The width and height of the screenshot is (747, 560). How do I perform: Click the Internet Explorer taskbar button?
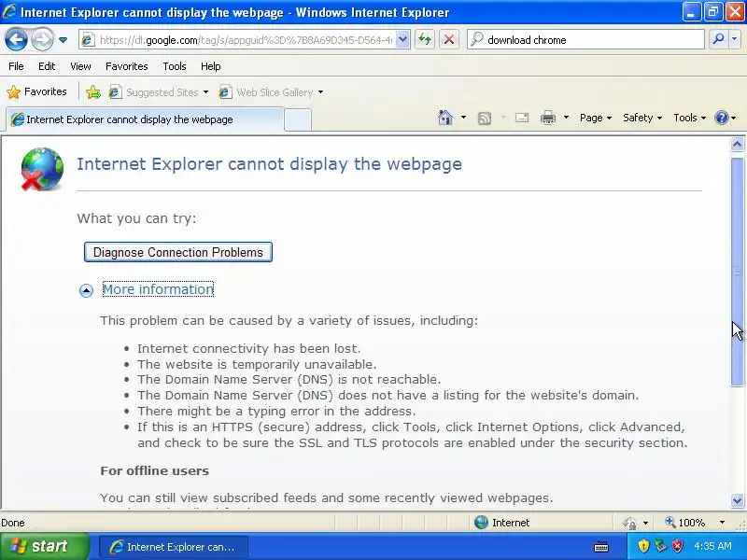(174, 547)
